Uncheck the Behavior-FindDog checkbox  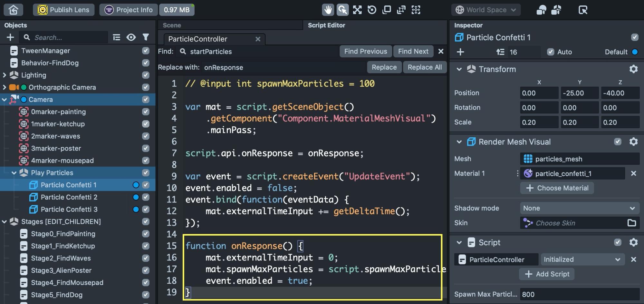coord(146,63)
